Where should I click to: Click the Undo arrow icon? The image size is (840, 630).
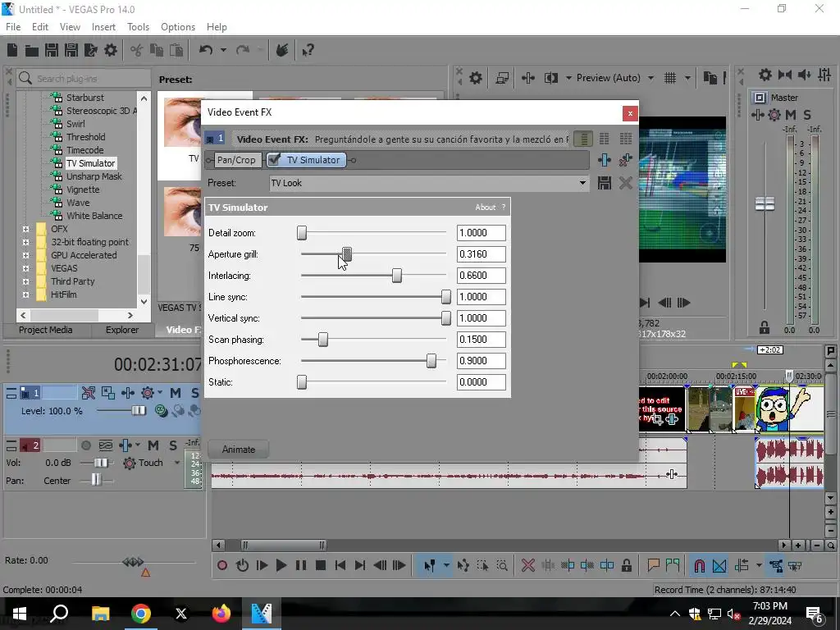click(206, 50)
